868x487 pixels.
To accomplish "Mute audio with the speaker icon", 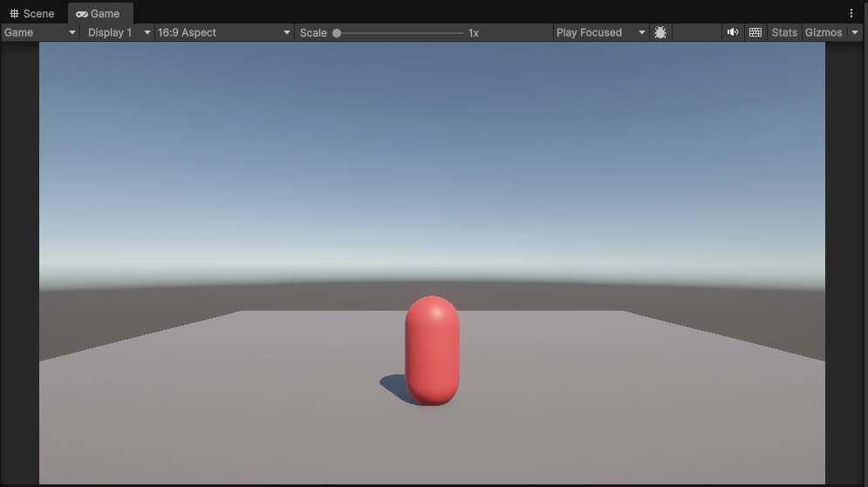I will coord(733,32).
